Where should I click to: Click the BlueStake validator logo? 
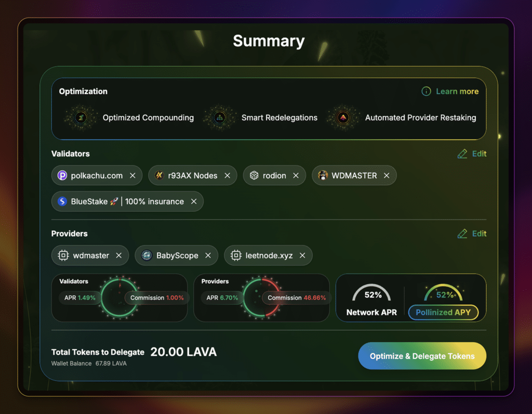pos(62,201)
